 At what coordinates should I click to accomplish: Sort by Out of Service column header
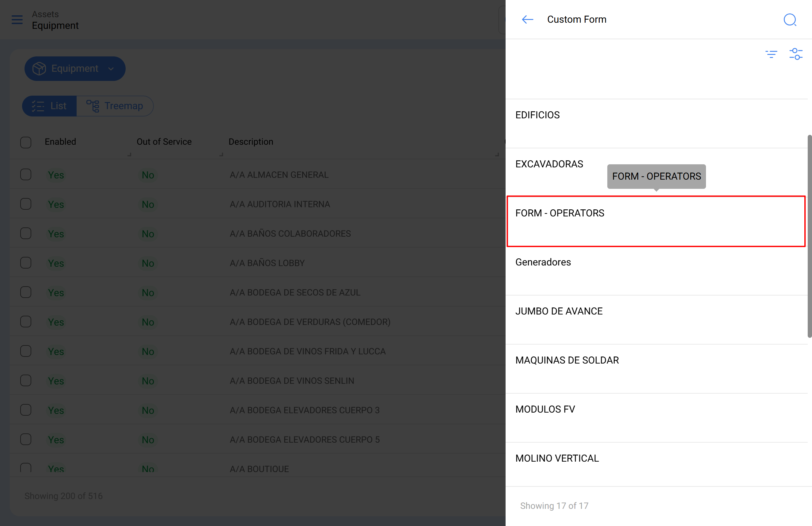[164, 142]
